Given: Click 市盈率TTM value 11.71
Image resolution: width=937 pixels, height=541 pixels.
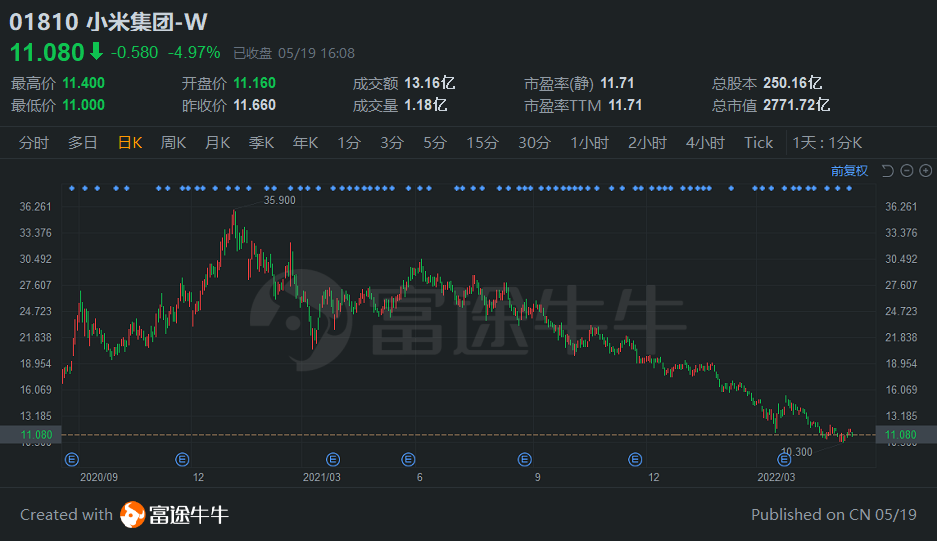Looking at the screenshot, I should (626, 105).
